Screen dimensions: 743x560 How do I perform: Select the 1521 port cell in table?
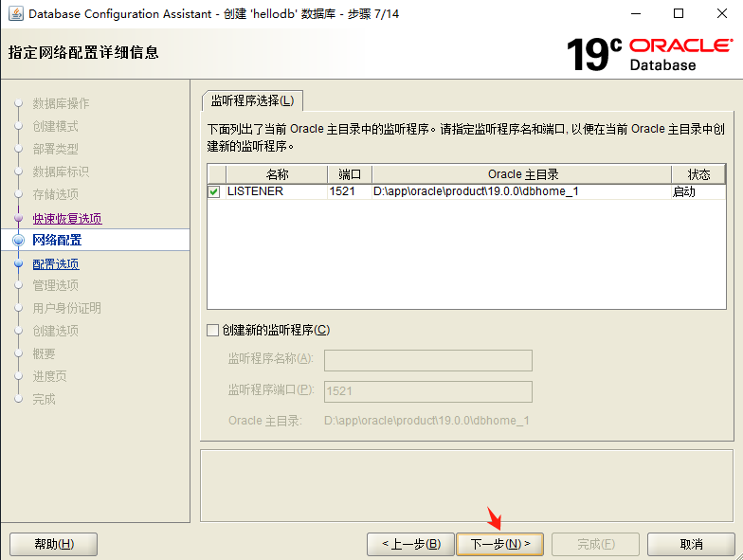click(x=350, y=191)
